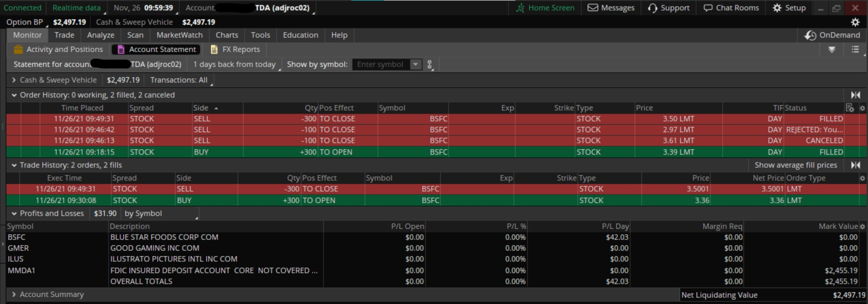This screenshot has height=304, width=868.
Task: Go to Home Screen
Action: point(545,8)
